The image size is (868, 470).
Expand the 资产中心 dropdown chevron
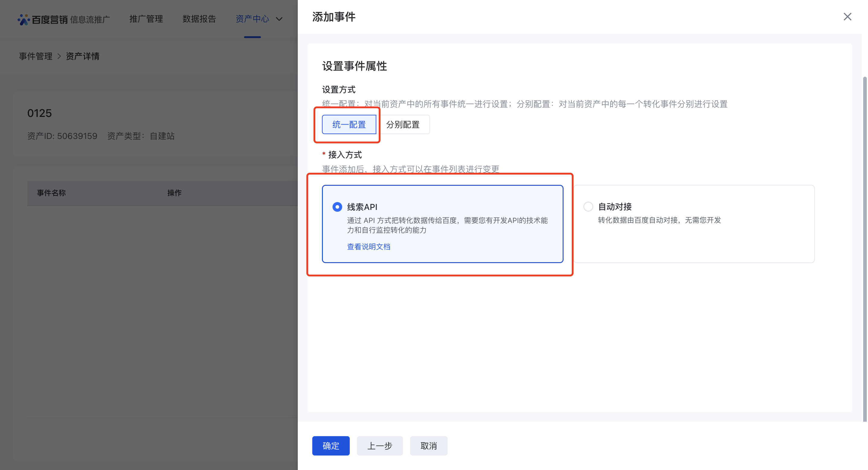point(279,19)
